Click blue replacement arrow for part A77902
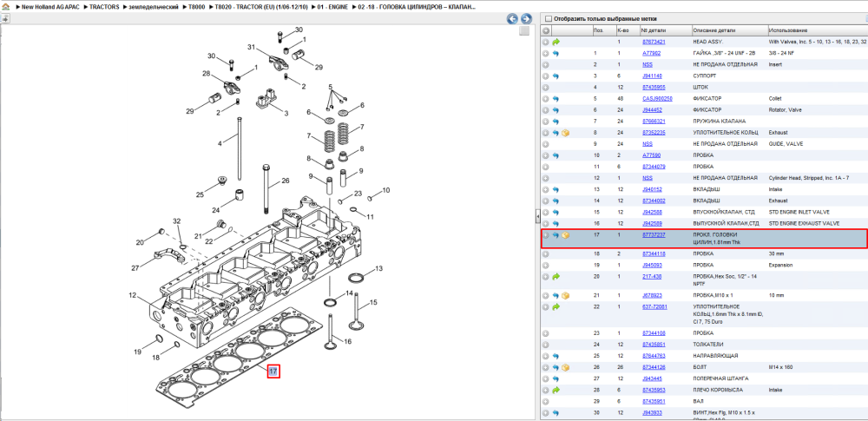Viewport: 868px width, 421px height. pyautogui.click(x=556, y=54)
